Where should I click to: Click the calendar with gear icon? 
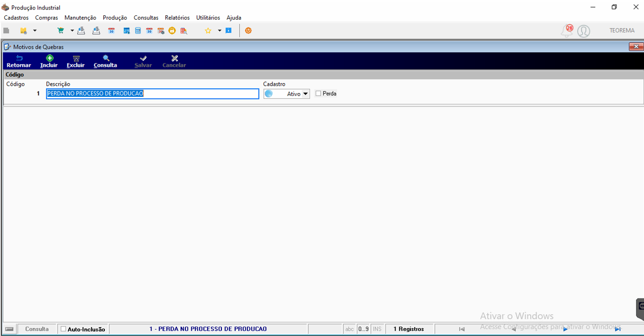pyautogui.click(x=161, y=31)
